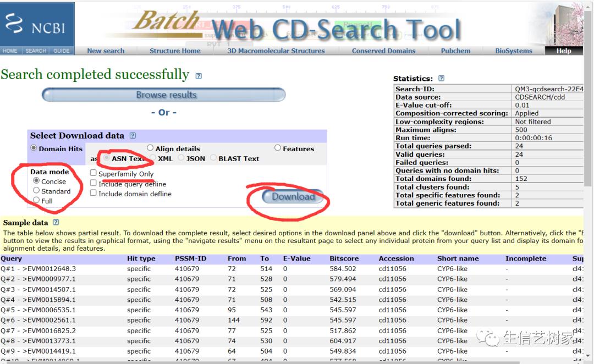
Task: Click Run time value 0:00:00:16
Action: 533,138
